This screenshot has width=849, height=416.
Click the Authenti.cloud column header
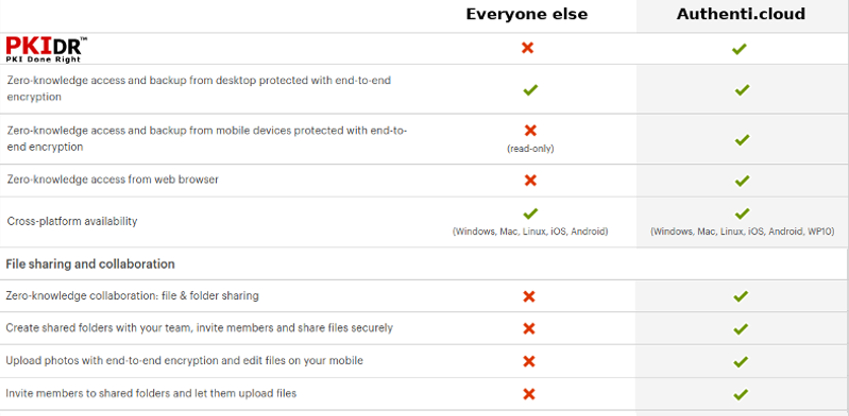point(741,14)
